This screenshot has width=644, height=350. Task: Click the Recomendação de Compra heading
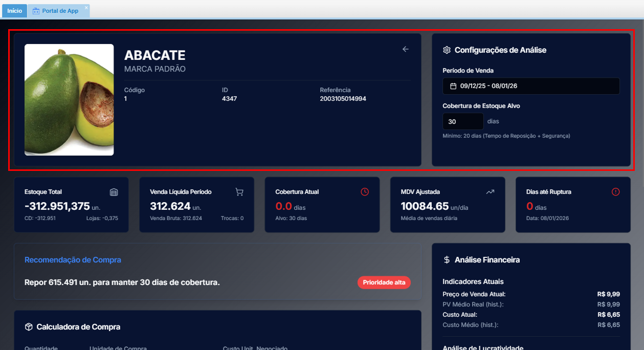click(73, 260)
